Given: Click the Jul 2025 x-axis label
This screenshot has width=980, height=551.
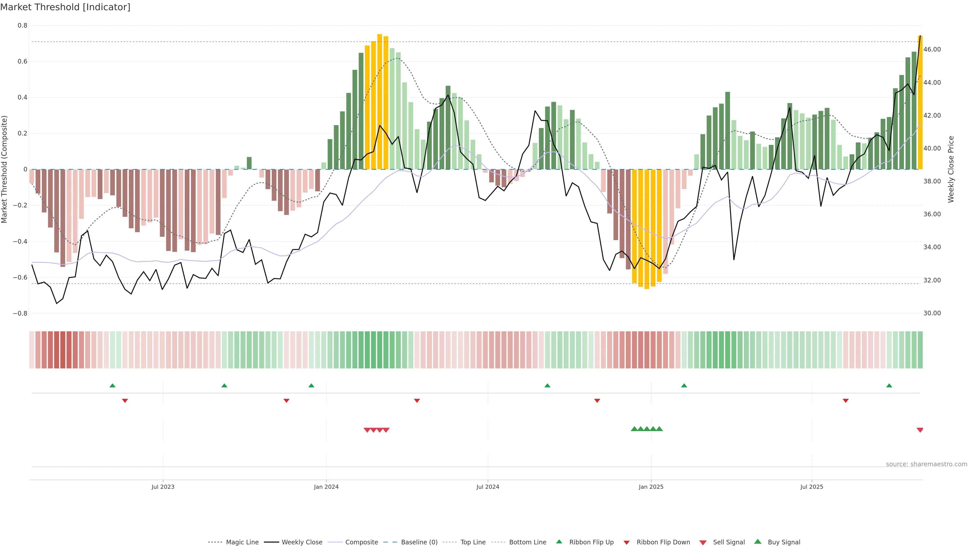Looking at the screenshot, I should [x=812, y=487].
